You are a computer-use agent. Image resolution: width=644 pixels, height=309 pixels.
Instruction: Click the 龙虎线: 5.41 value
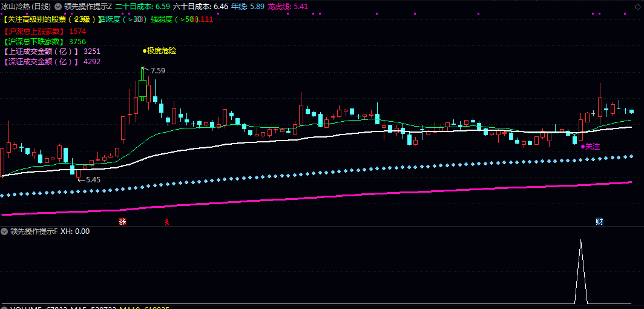tap(287, 7)
